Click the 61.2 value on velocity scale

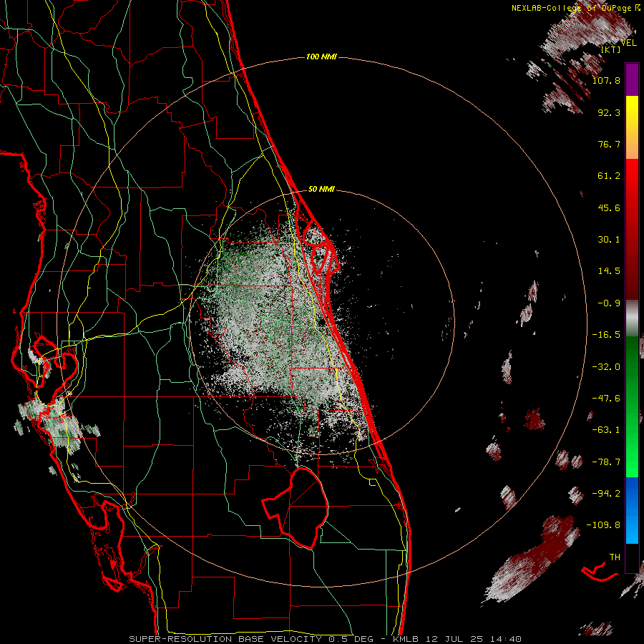click(609, 176)
